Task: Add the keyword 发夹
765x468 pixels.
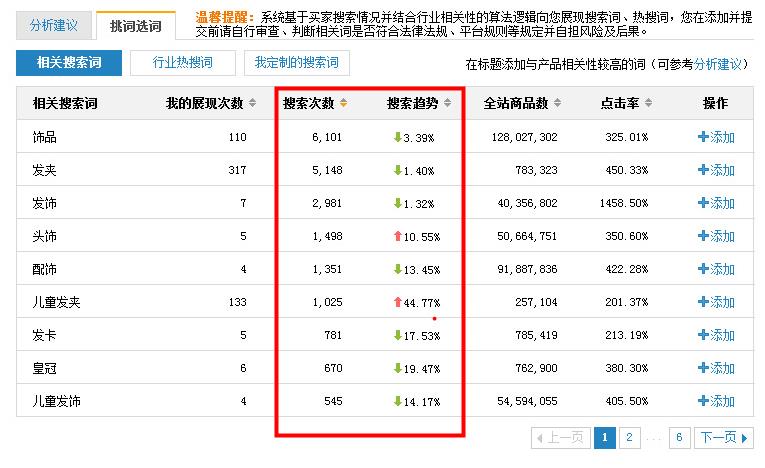Action: pos(716,170)
